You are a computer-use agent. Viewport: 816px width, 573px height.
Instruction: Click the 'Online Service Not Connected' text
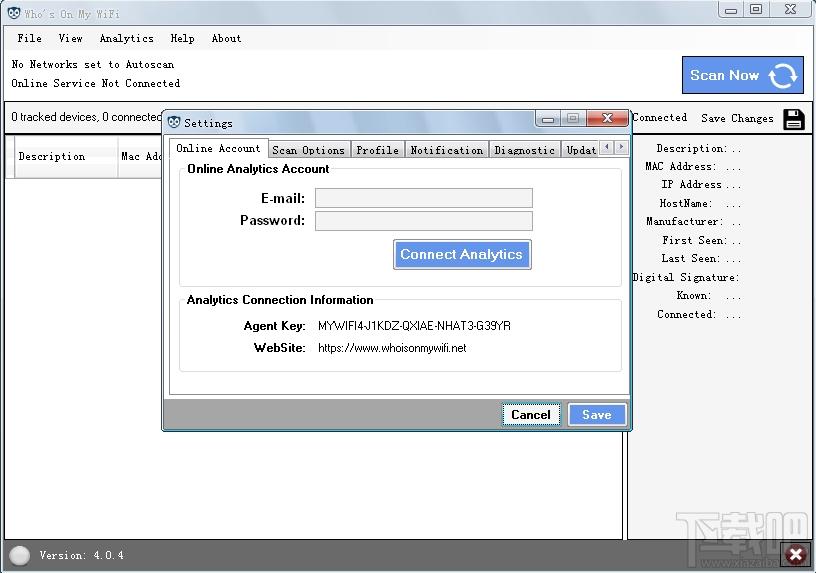tap(96, 83)
